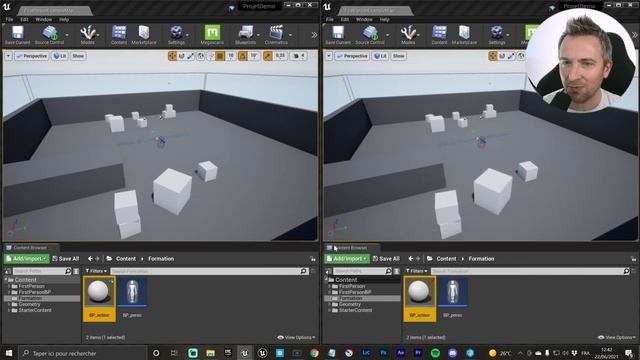Click Add/Import in left Content Browser
Screen dimensions: 640x360
tap(27, 259)
